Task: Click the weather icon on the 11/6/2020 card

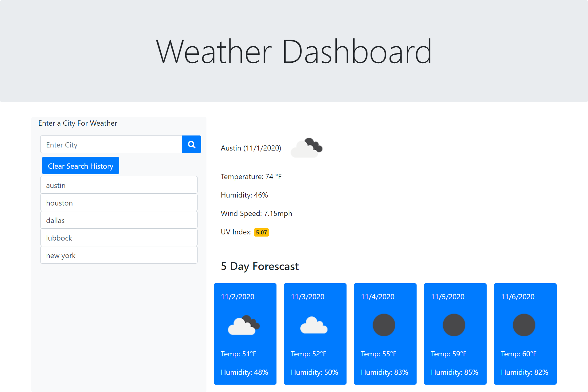Action: tap(524, 325)
